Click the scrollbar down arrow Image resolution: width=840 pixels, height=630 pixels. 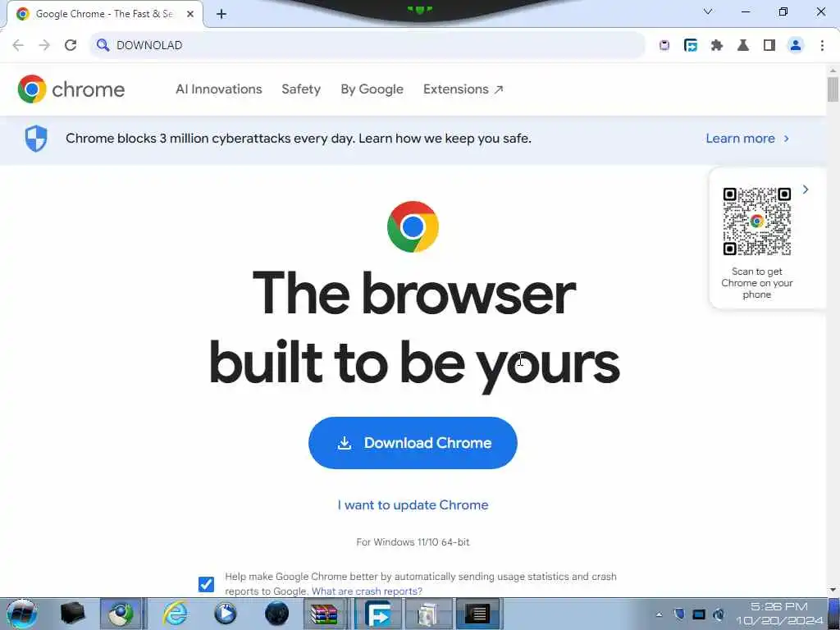point(833,590)
